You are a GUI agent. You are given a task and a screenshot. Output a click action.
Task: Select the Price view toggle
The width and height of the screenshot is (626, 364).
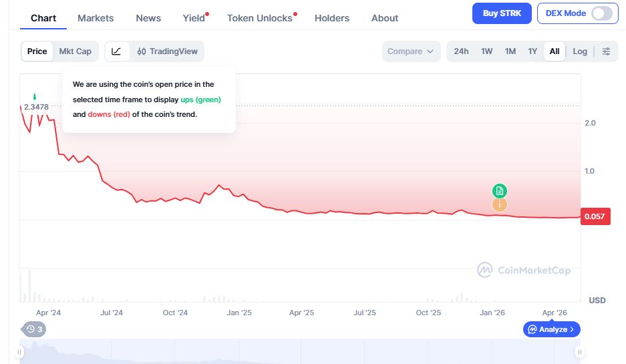pyautogui.click(x=37, y=51)
